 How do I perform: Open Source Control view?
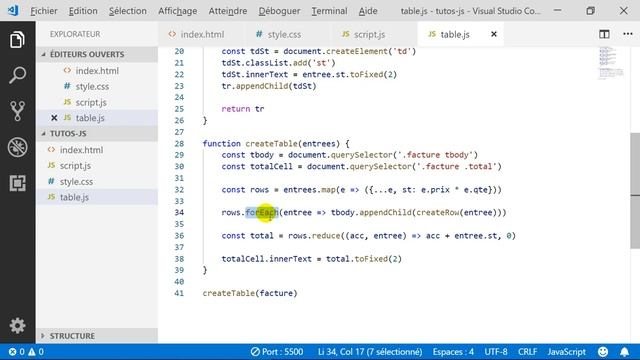pyautogui.click(x=17, y=111)
